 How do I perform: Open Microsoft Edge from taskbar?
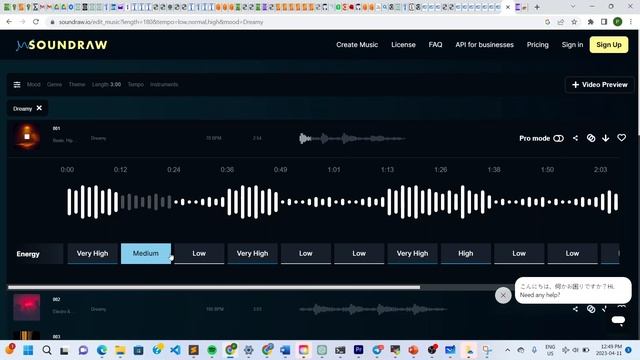tap(102, 350)
